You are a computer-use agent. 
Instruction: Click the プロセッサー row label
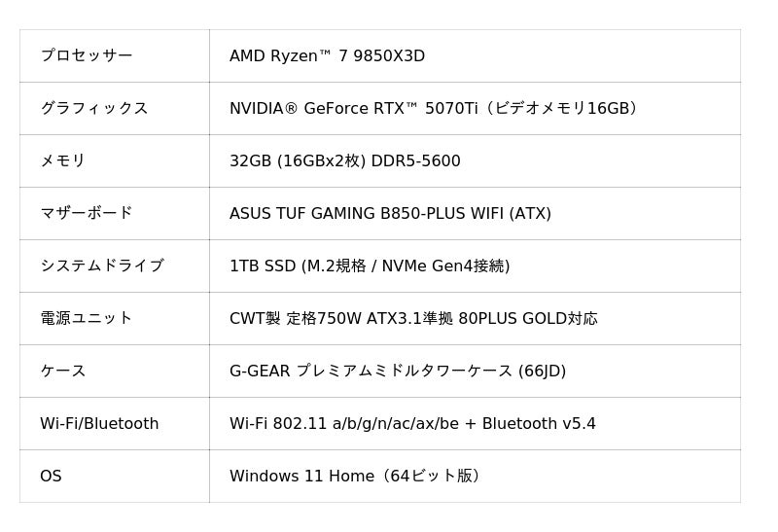click(86, 55)
